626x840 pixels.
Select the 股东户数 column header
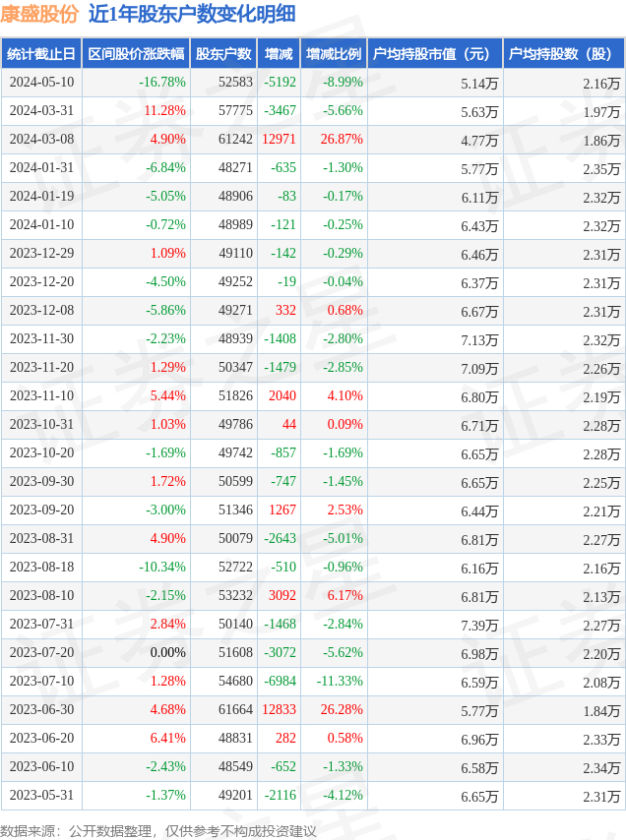(x=223, y=54)
